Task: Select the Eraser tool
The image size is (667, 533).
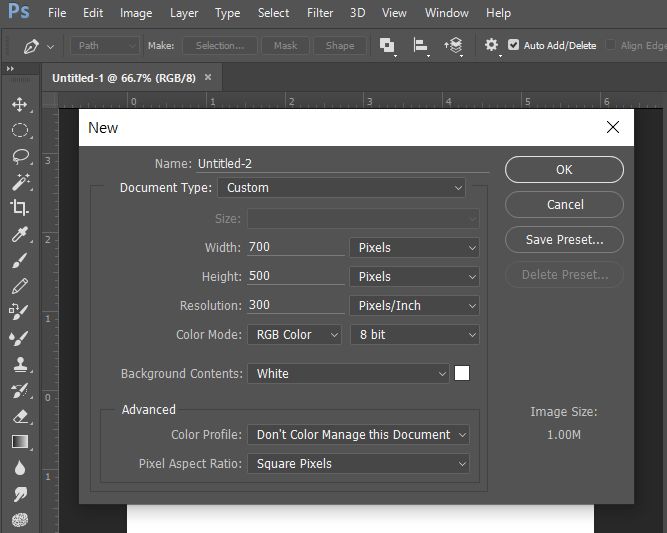Action: pos(20,416)
